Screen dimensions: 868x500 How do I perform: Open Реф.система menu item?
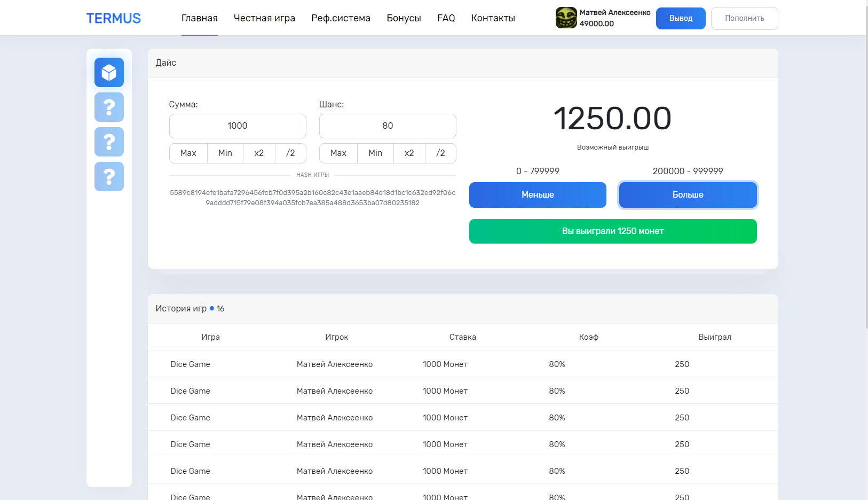coord(341,18)
